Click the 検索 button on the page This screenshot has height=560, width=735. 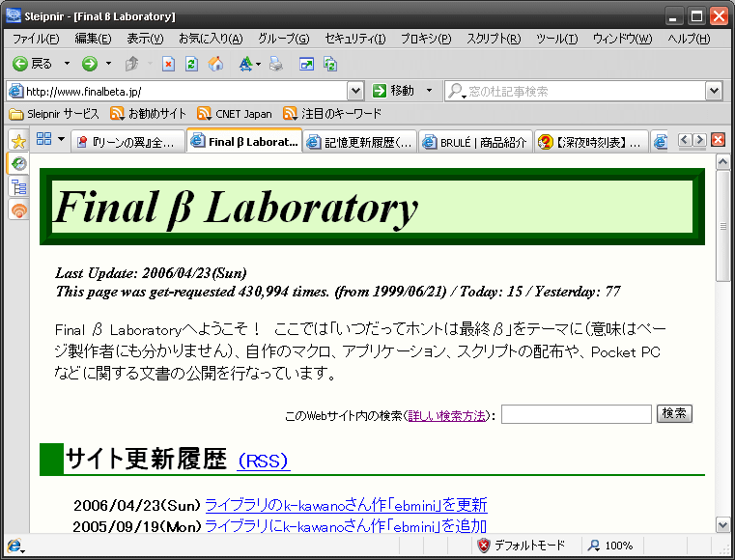pyautogui.click(x=674, y=413)
